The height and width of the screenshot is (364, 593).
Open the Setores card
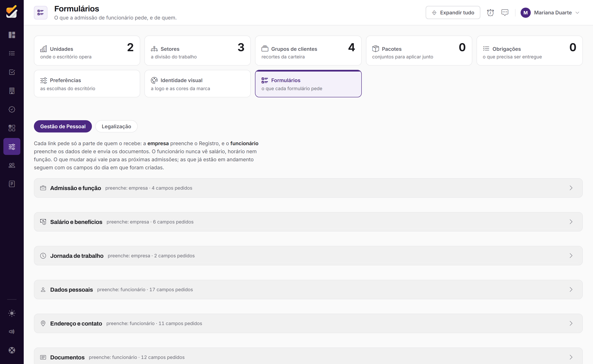(x=198, y=51)
